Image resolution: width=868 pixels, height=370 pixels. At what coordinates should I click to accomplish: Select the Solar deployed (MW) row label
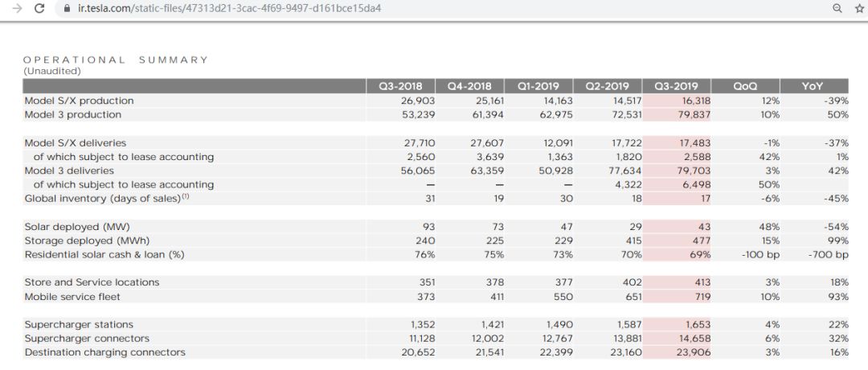(x=77, y=227)
